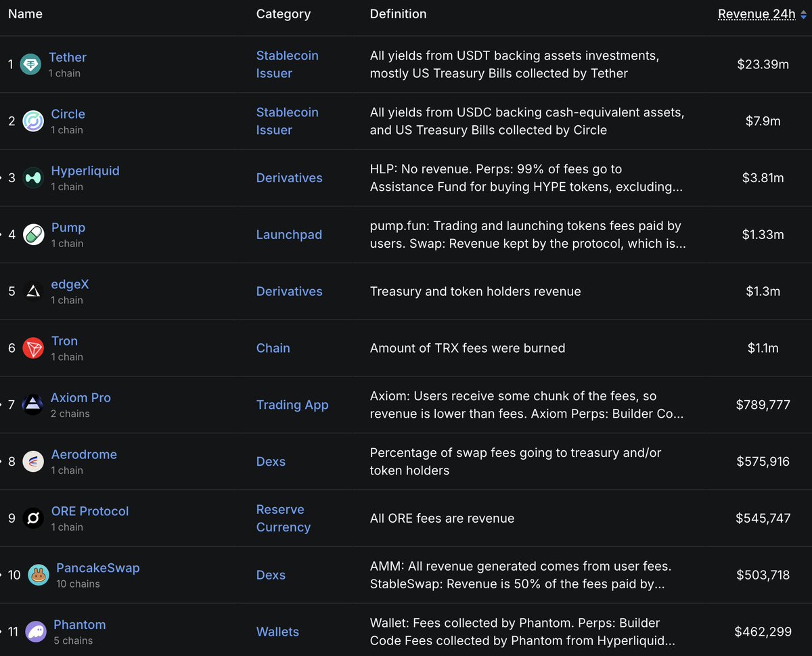Click the "10 chains" label under PancakeSwap
The image size is (812, 656).
coord(78,584)
